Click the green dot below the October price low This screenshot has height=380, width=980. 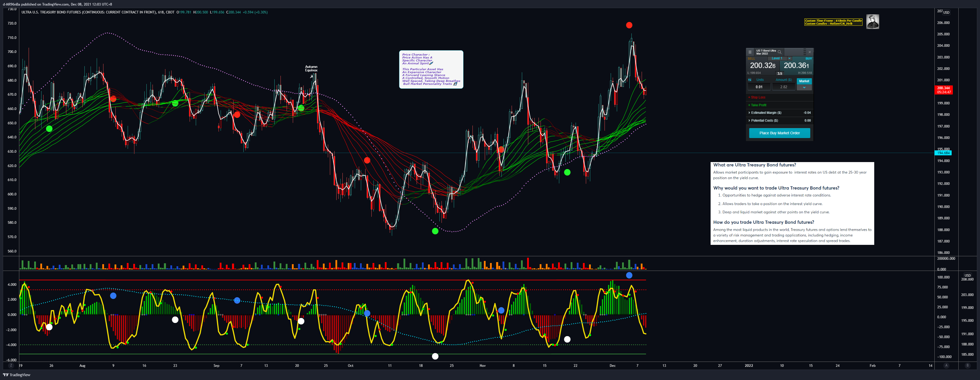pyautogui.click(x=435, y=231)
